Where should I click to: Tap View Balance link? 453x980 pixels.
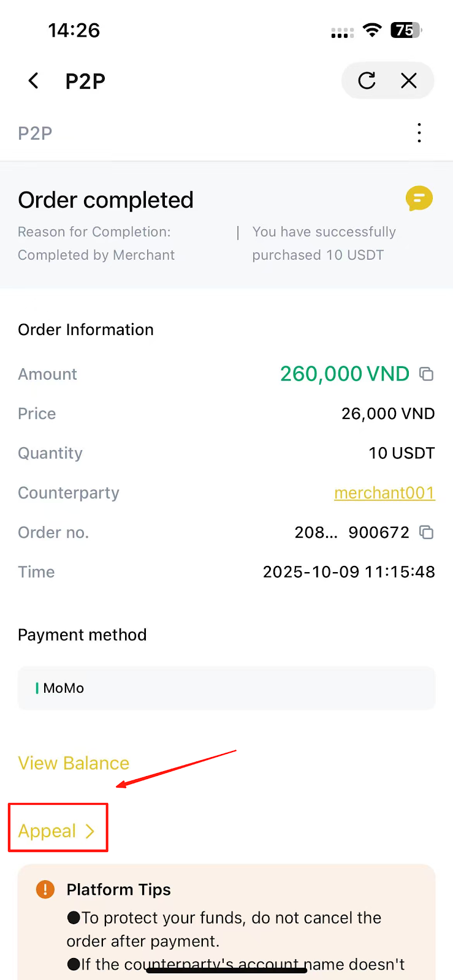click(74, 763)
